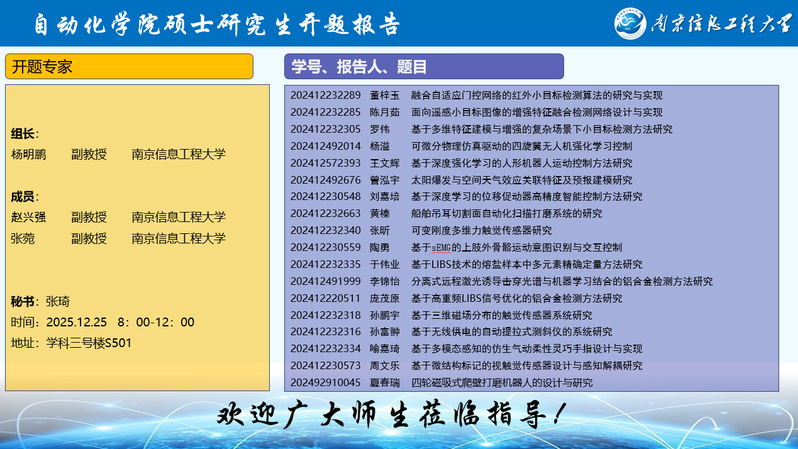Click the member name 张菀
The width and height of the screenshot is (798, 449).
[23, 239]
